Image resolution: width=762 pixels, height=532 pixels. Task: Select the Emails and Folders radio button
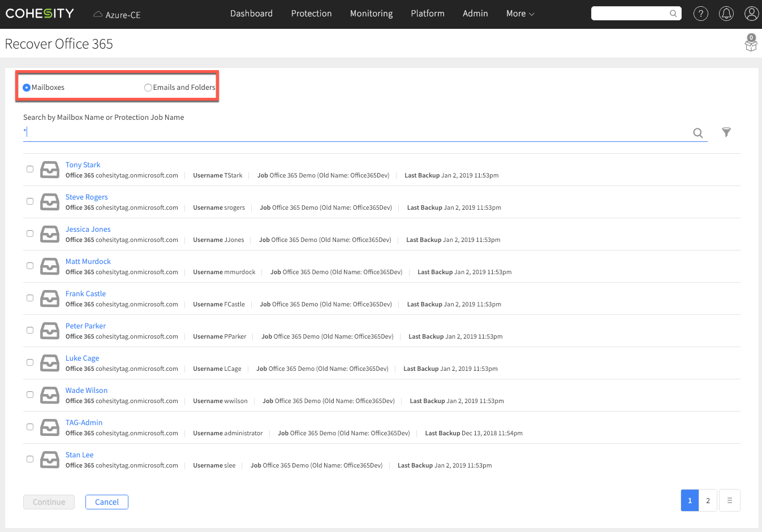(148, 88)
